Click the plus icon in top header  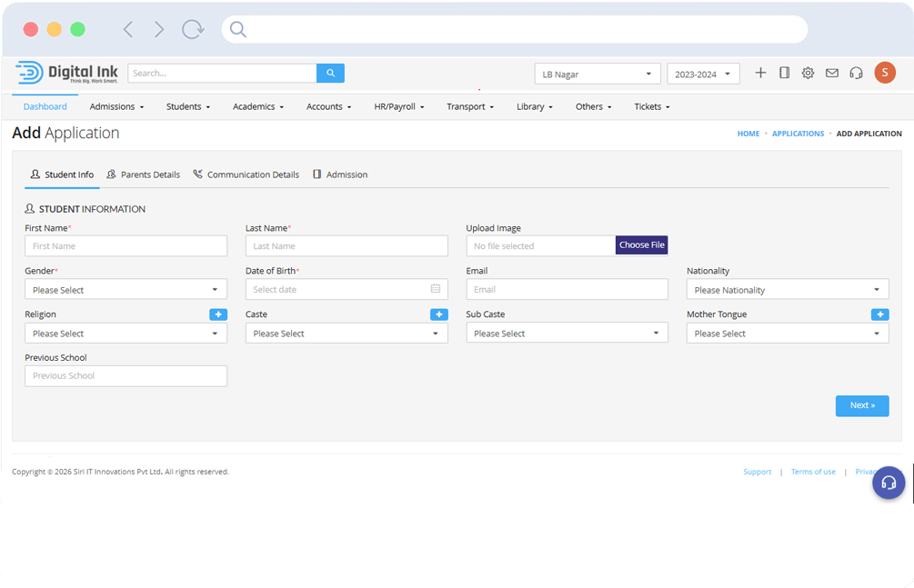760,74
